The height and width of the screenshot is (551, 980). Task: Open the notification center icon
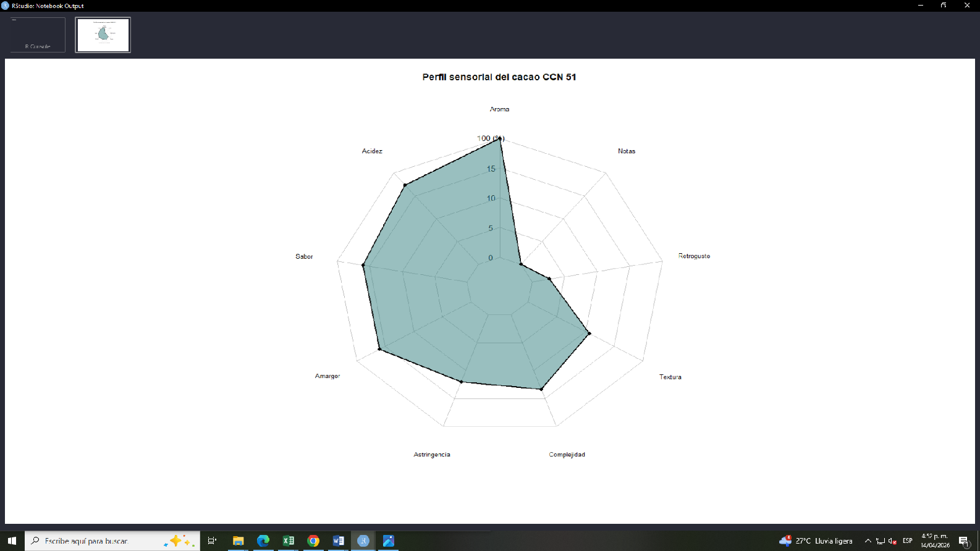point(964,541)
